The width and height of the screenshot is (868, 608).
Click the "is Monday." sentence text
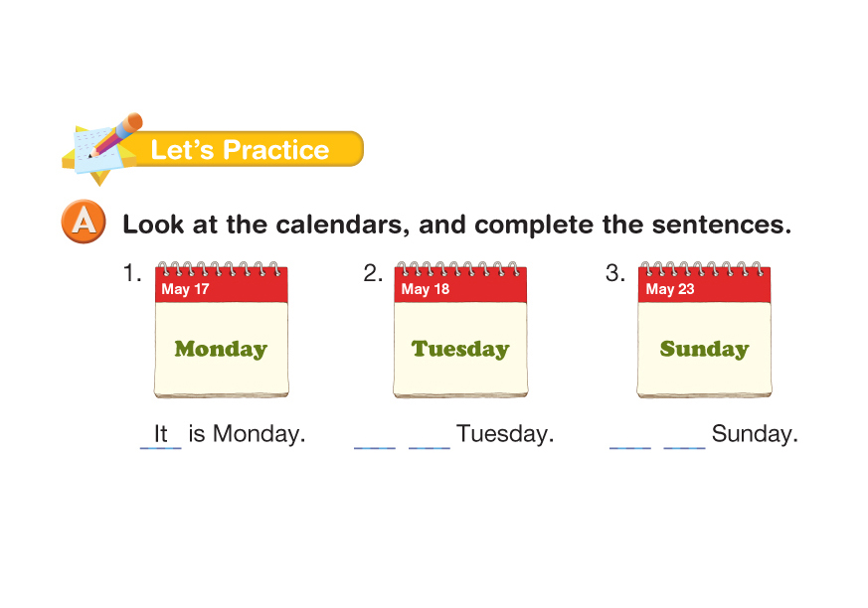(x=247, y=434)
